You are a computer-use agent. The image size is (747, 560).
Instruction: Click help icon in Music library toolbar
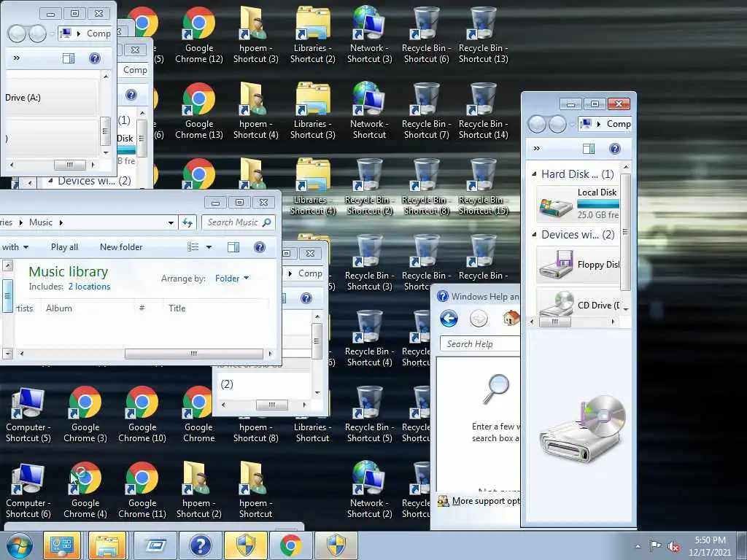coord(259,246)
